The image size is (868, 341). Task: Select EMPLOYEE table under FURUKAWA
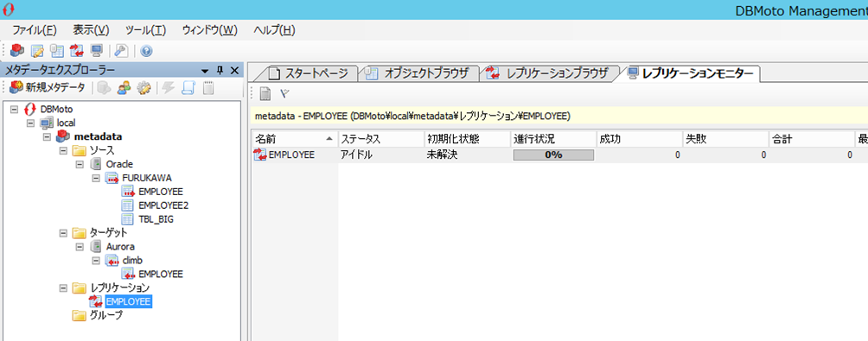pyautogui.click(x=161, y=192)
